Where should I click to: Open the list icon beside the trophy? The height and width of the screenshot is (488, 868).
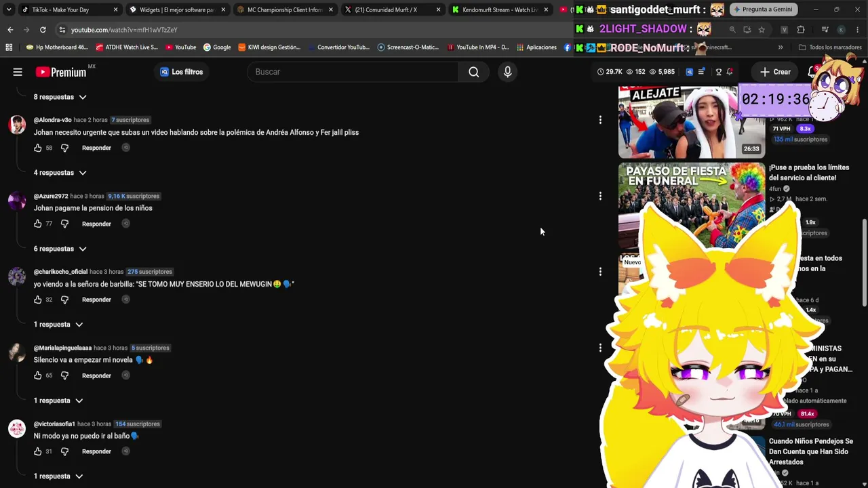[x=702, y=72]
